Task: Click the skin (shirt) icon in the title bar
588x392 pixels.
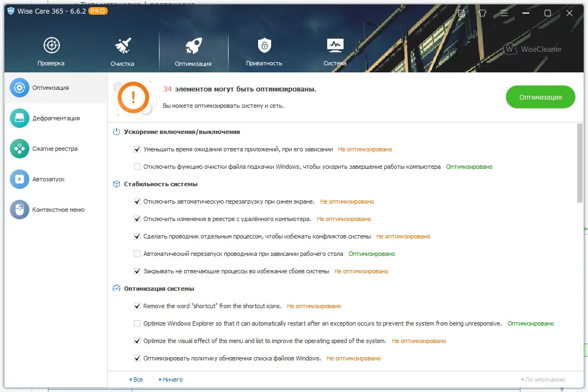Action: click(x=482, y=13)
